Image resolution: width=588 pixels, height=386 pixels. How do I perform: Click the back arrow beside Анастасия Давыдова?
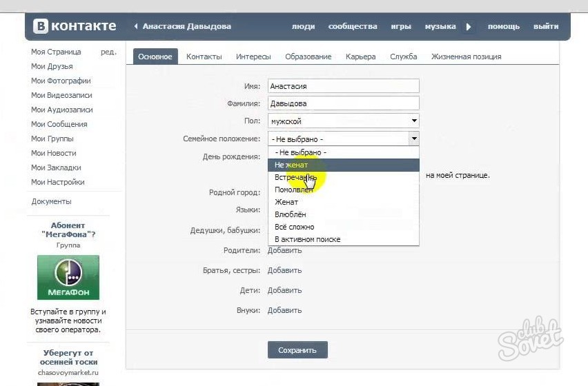136,26
